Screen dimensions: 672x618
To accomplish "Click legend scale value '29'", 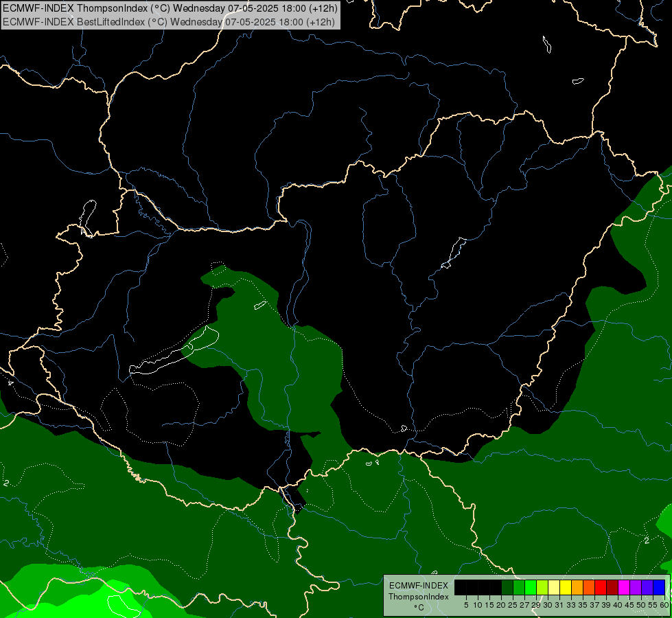I will point(536,605).
